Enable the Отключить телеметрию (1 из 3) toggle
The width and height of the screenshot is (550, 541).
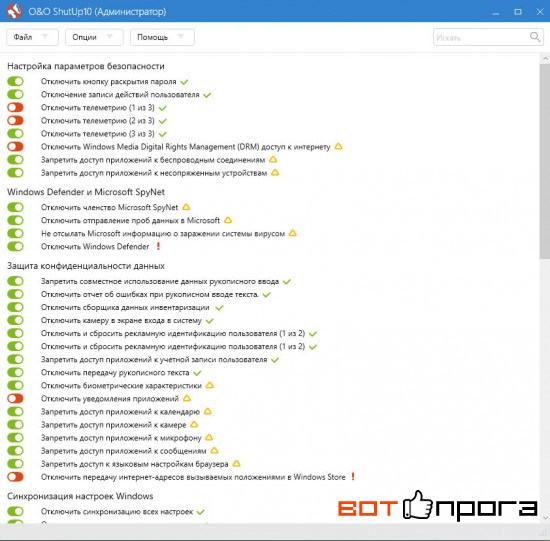(x=15, y=107)
